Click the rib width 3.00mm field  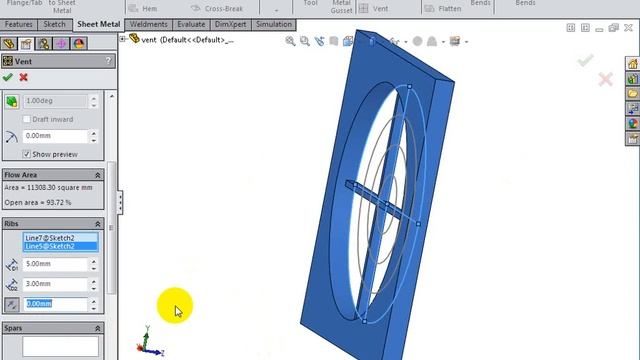tap(55, 284)
